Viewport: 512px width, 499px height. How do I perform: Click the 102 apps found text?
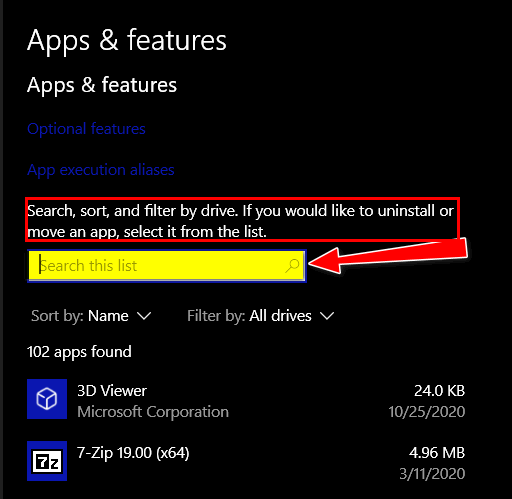click(79, 352)
